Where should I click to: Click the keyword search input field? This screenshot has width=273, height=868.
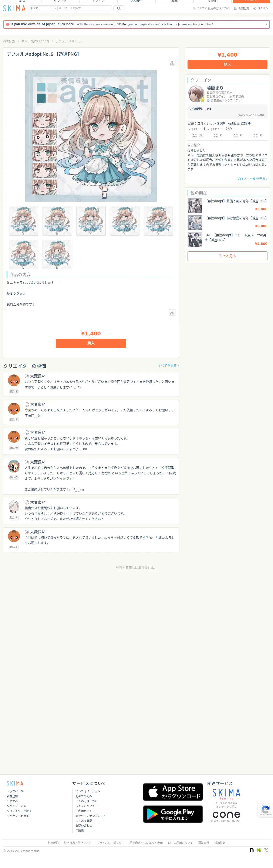[x=84, y=9]
